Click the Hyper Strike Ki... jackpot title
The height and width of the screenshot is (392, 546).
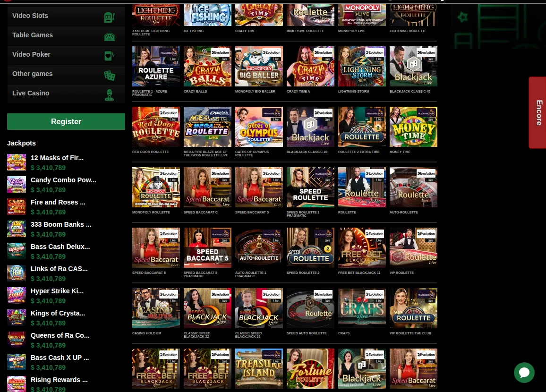click(x=57, y=291)
